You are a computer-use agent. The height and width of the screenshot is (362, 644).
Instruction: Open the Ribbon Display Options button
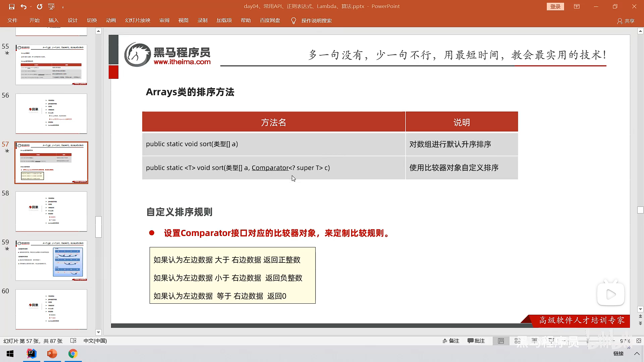[x=577, y=6]
